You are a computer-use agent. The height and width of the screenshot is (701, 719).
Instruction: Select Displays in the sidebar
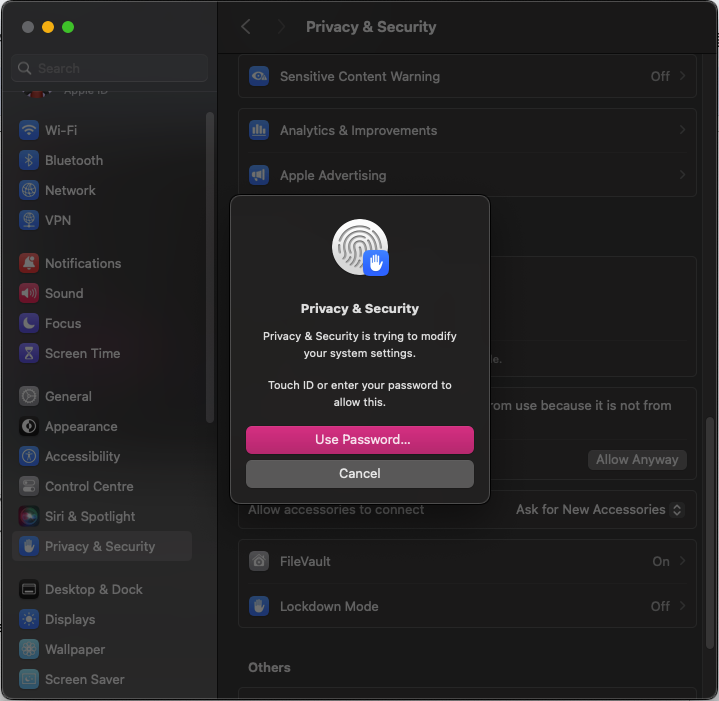point(102,619)
